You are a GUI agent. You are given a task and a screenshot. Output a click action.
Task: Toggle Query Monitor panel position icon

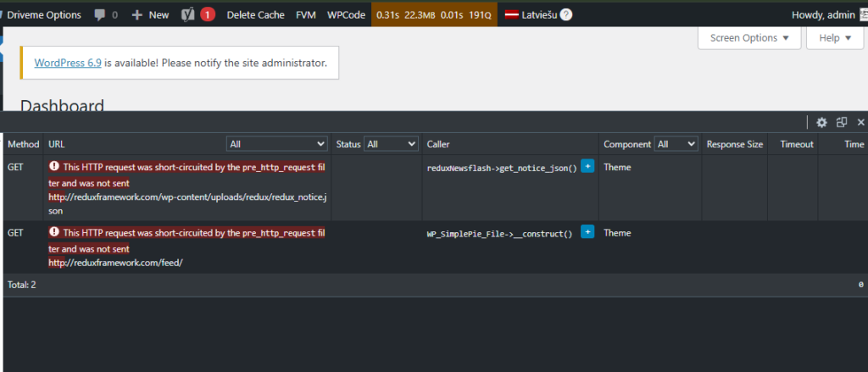tap(842, 122)
